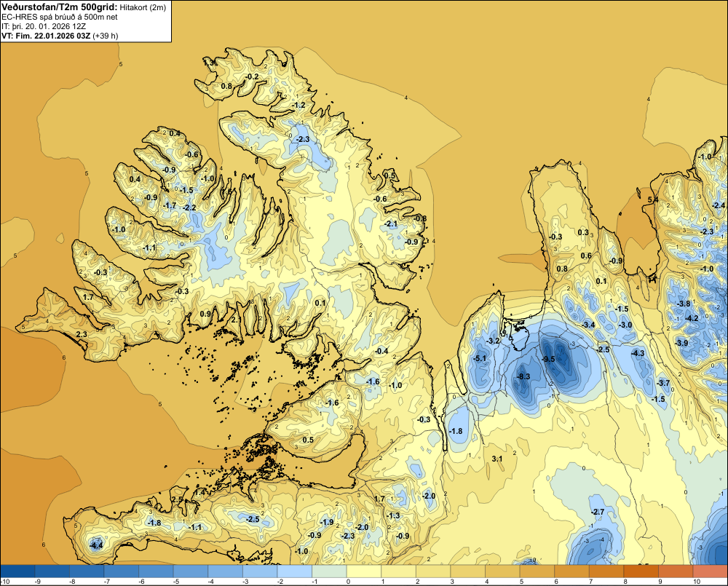Click the '-5.1' temperature value
This screenshot has width=728, height=586.
coord(479,358)
